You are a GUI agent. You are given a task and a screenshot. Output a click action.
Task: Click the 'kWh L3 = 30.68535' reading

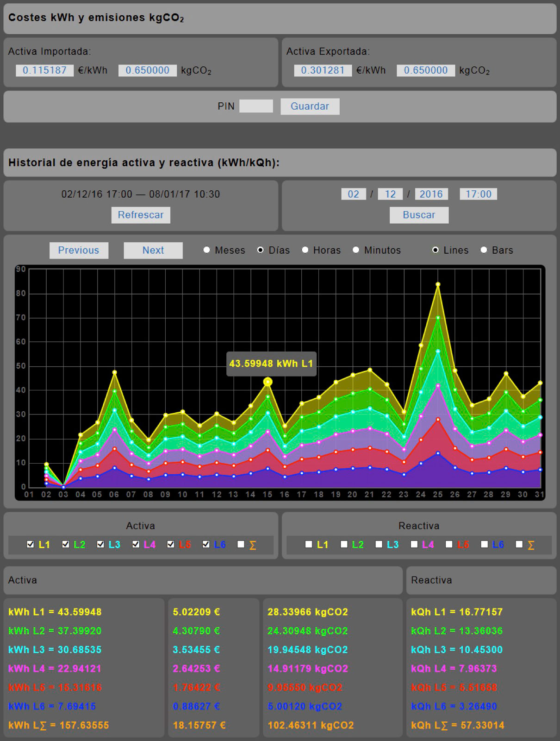(x=55, y=650)
